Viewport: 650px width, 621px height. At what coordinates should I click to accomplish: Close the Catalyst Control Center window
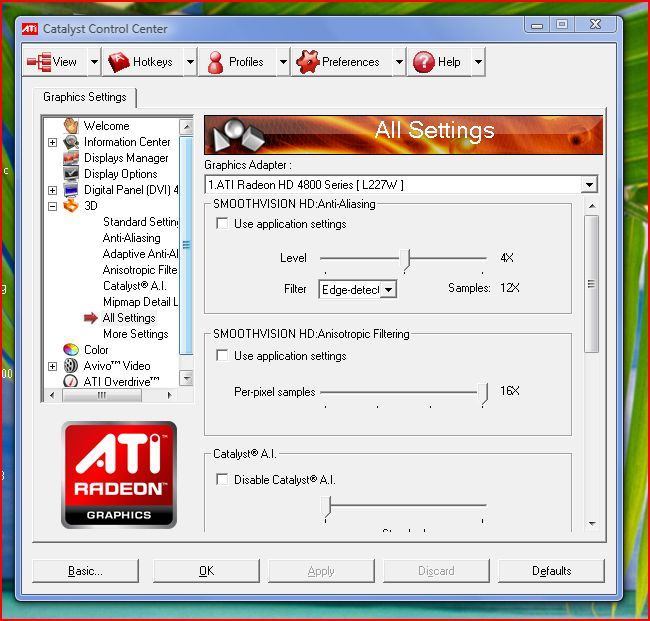coord(595,24)
